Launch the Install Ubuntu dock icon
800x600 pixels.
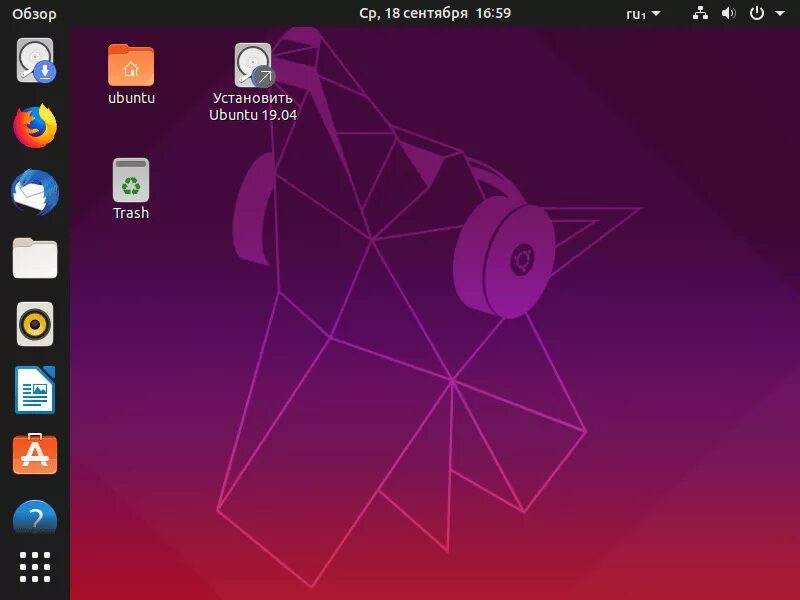(35, 60)
